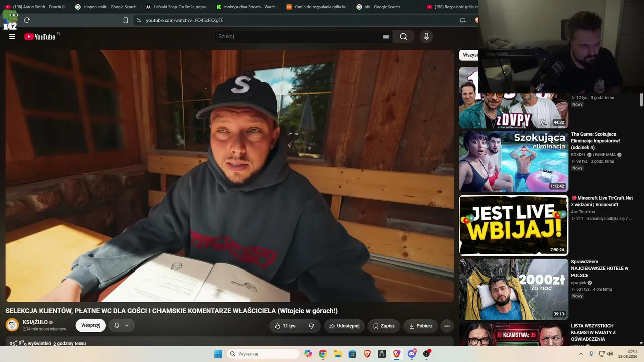Open the KSIĄŻULO channel name link
The height and width of the screenshot is (362, 644).
click(x=35, y=322)
